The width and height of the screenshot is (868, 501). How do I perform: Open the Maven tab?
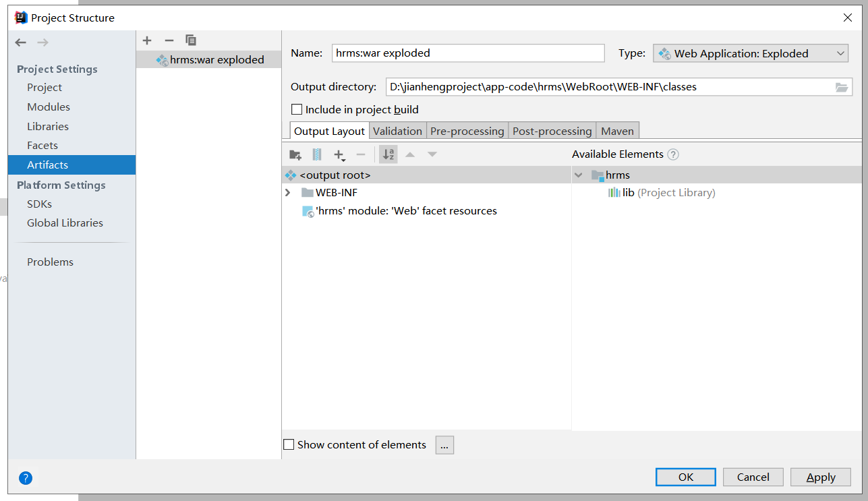(616, 130)
